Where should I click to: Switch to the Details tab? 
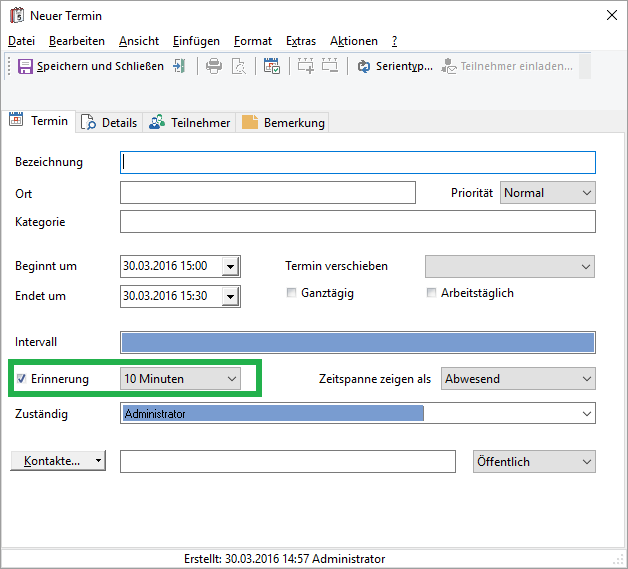(x=109, y=123)
